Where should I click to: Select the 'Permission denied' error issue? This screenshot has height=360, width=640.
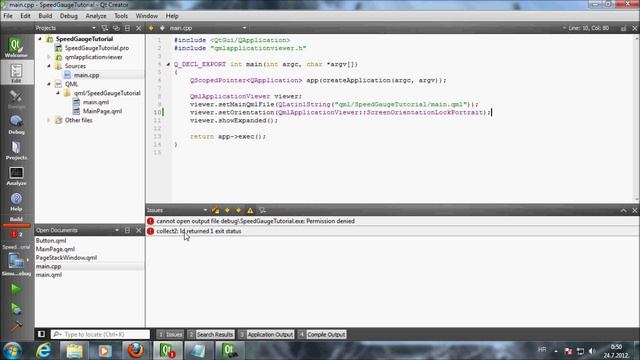[392, 221]
